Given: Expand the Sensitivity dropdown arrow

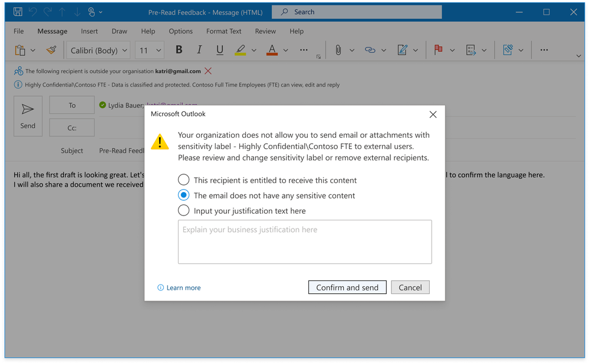Looking at the screenshot, I should click(521, 50).
